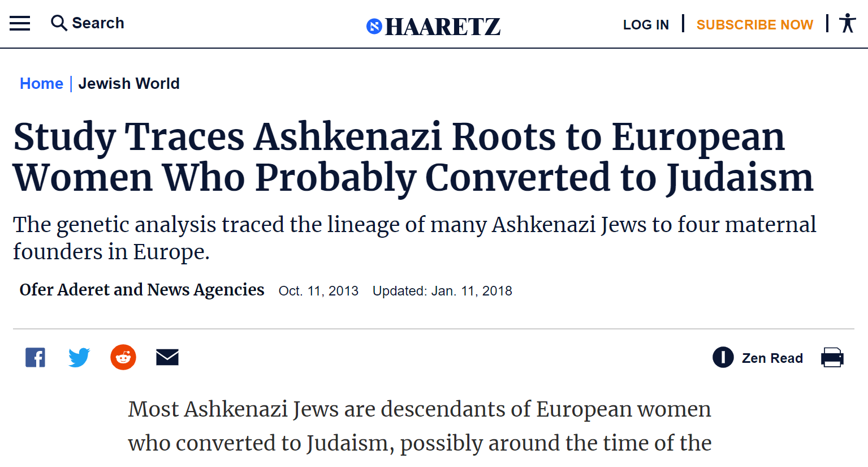Click the Search magnifier icon
This screenshot has height=467, width=868.
tap(58, 23)
